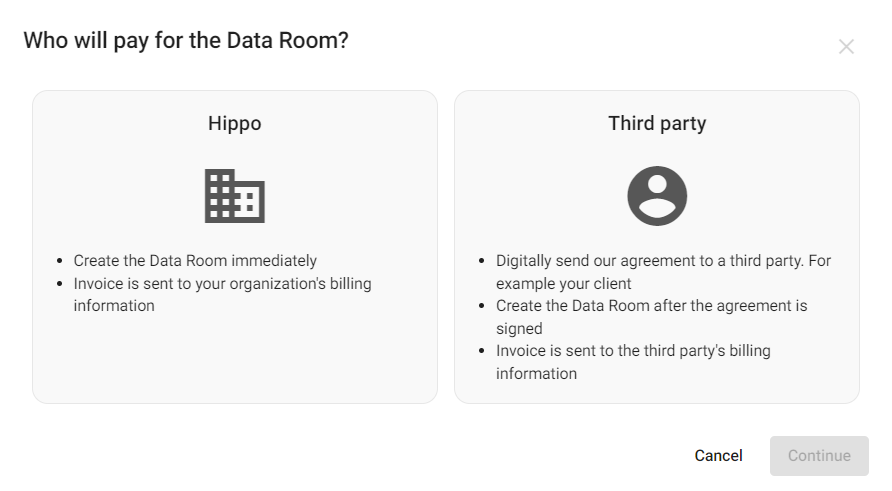Click the person avatar icon
This screenshot has height=491, width=892.
coord(657,196)
